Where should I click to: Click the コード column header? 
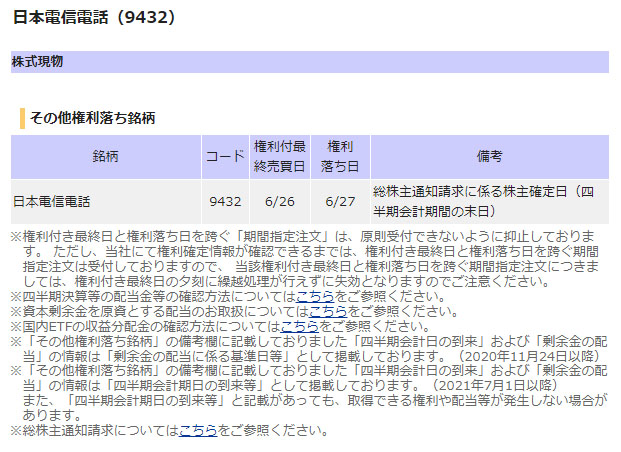click(x=225, y=157)
